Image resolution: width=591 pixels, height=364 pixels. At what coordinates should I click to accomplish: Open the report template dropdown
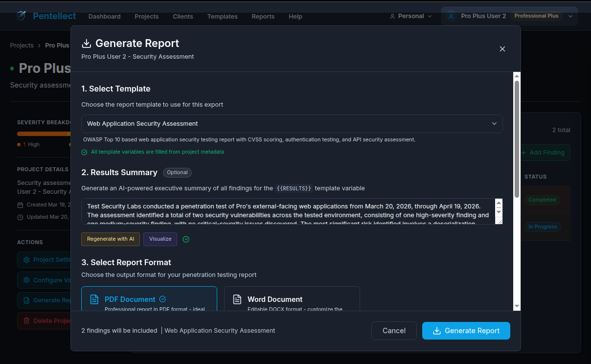pos(292,124)
